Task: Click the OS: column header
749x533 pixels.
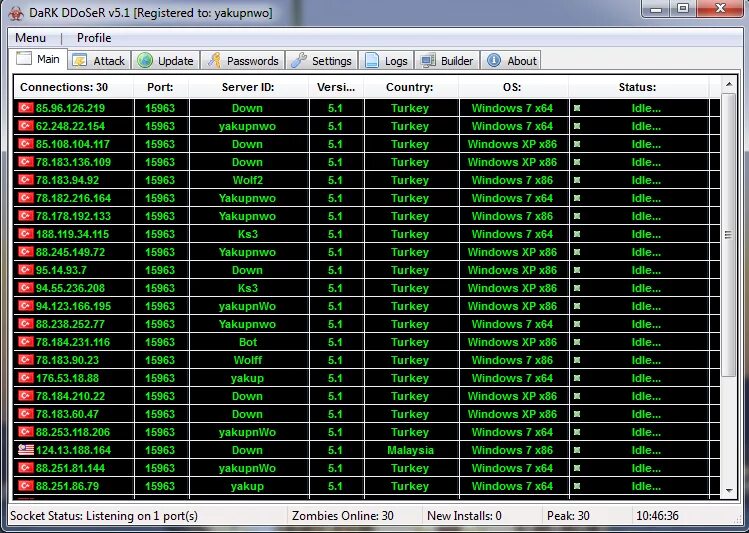Action: [512, 87]
